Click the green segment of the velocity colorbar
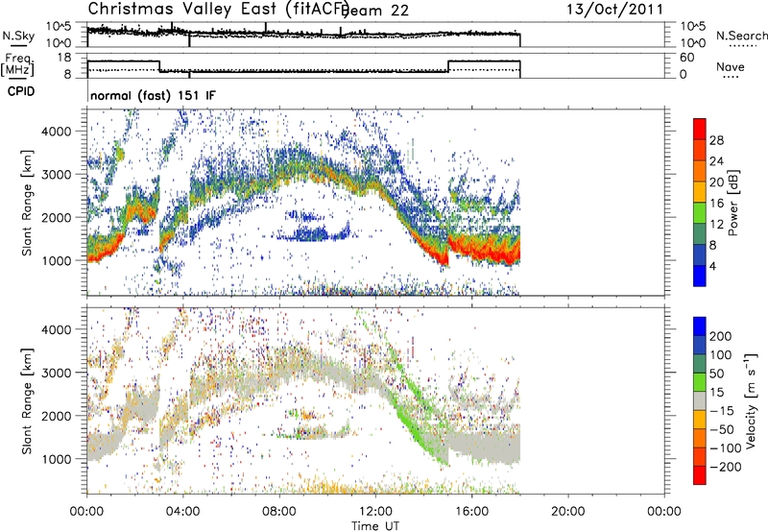768x532 pixels. click(x=700, y=382)
